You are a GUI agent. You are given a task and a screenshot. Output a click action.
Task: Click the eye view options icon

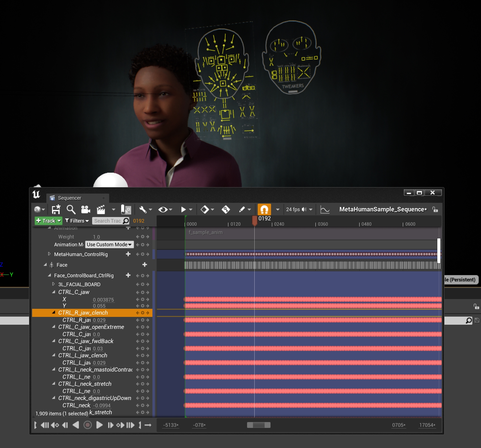163,209
